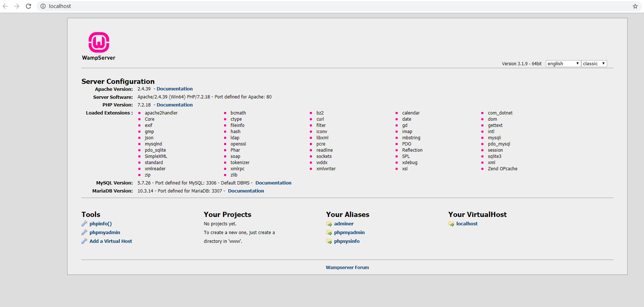The image size is (644, 307).
Task: Click the Server Configuration heading
Action: [x=118, y=82]
